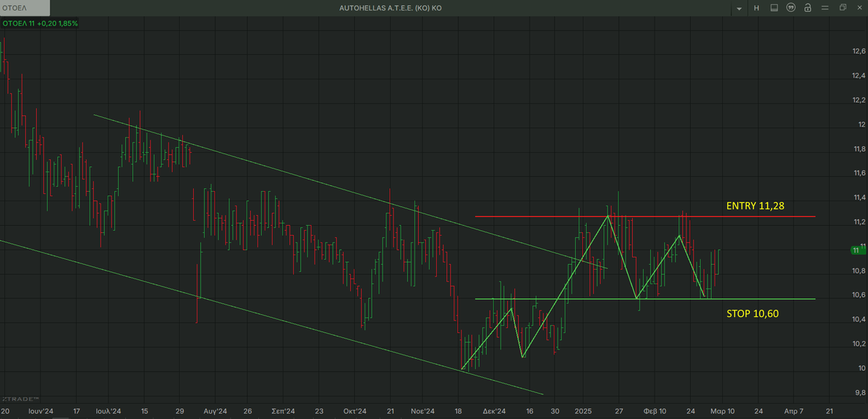The image size is (868, 419).
Task: Click the Δεκ'24 date axis label
Action: coord(494,410)
